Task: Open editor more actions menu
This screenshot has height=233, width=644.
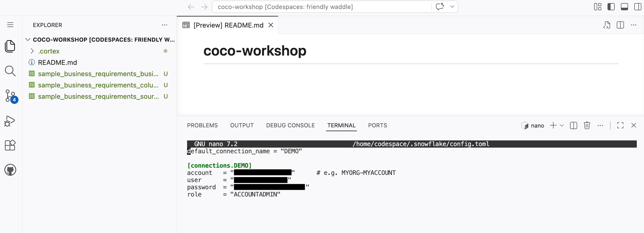Action: coord(634,25)
